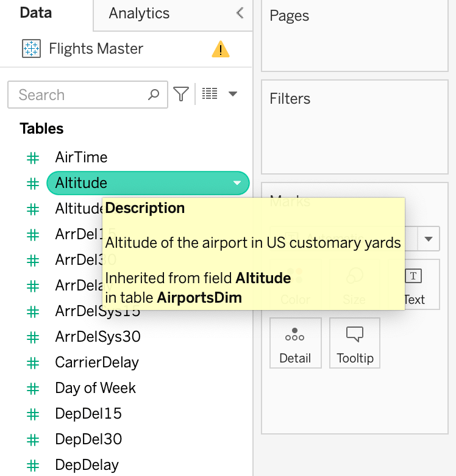Screen dimensions: 456x476
Task: Click the list view icon beside search
Action: pos(210,94)
